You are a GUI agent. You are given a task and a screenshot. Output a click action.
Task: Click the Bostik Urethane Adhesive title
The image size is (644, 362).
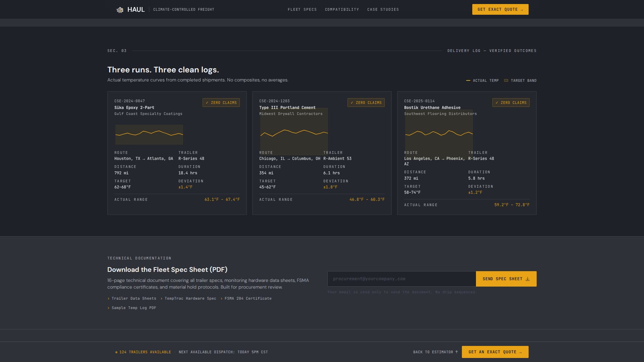tap(432, 108)
